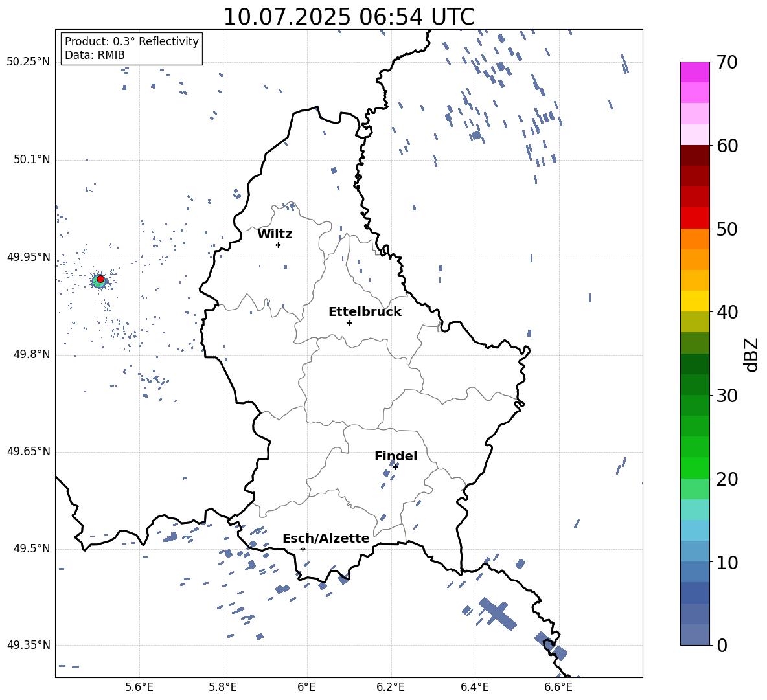Click the 49.5°N latitude label

pyautogui.click(x=31, y=548)
